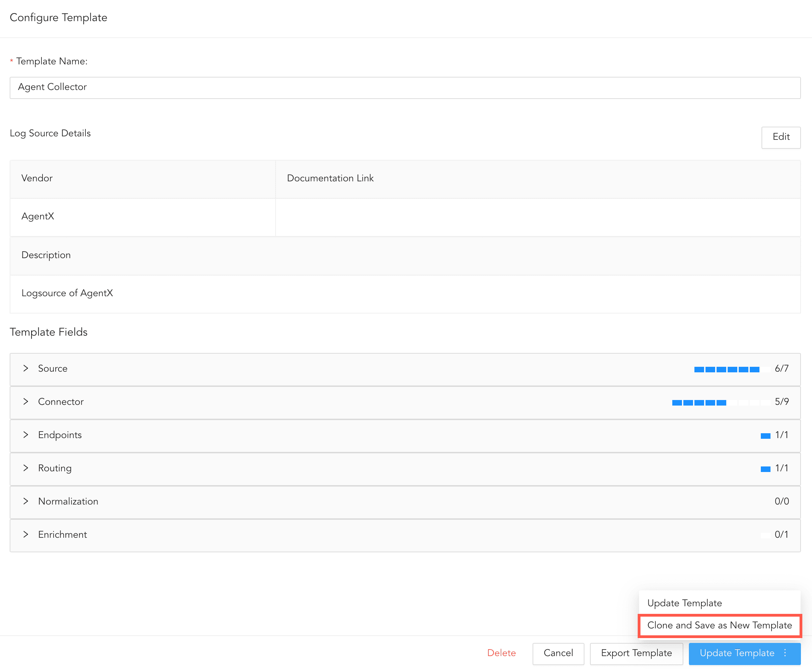Click the Export Template button
This screenshot has height=672, width=812.
(x=636, y=653)
